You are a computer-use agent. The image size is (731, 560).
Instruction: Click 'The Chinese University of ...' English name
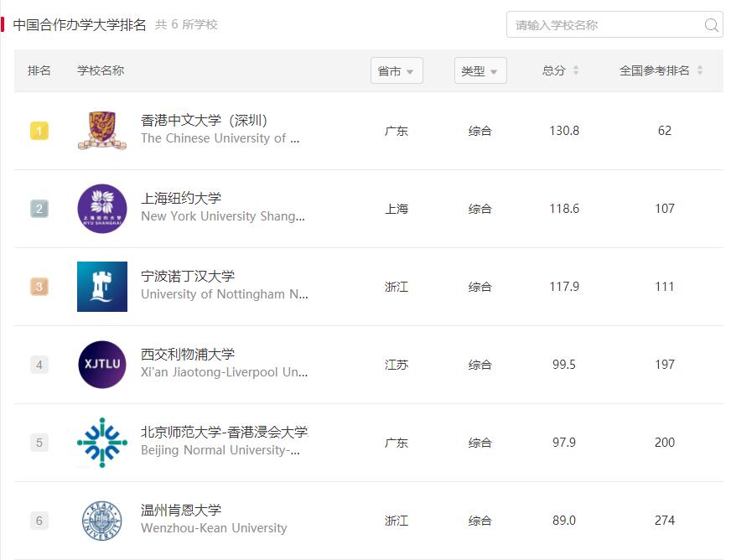pos(220,138)
